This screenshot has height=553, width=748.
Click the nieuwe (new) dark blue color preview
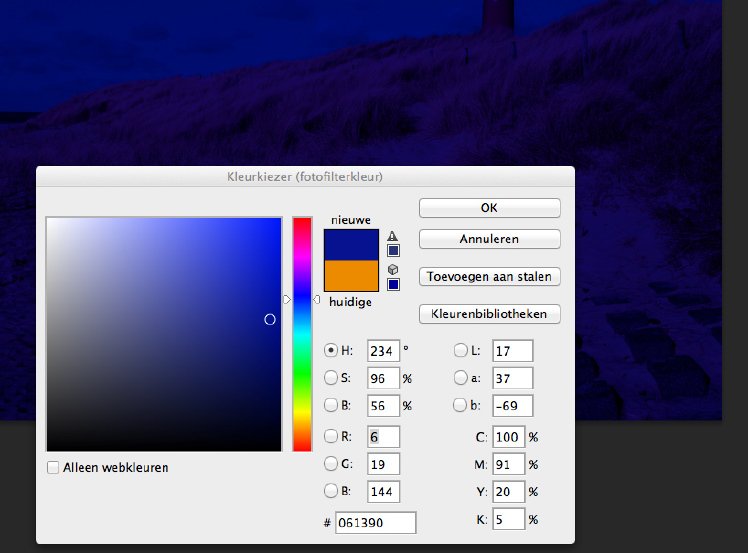click(351, 244)
